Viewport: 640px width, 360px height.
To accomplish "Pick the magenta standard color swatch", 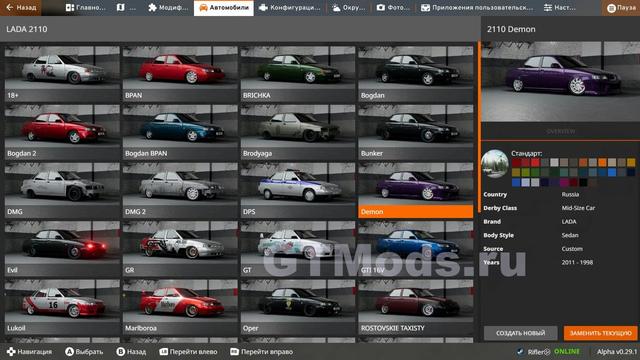I will tap(564, 182).
